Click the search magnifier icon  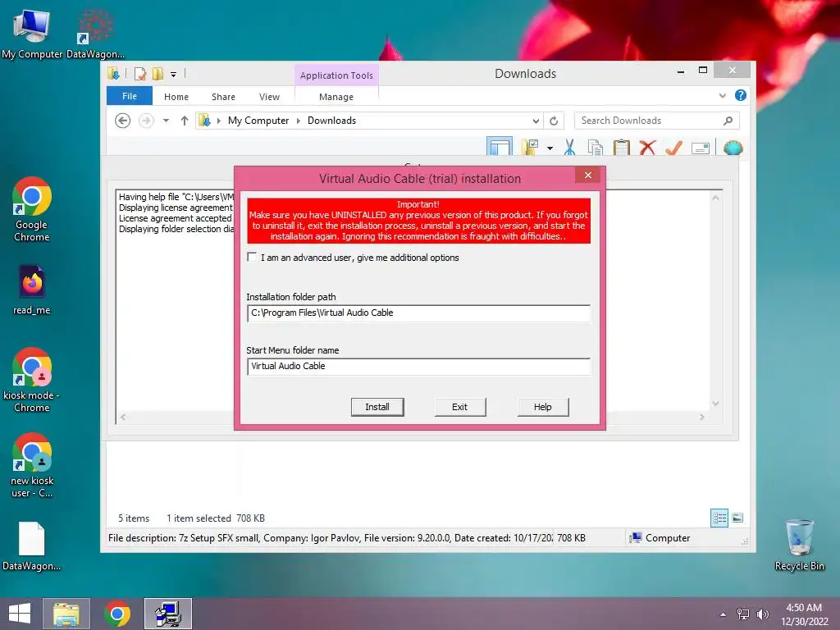tap(728, 121)
